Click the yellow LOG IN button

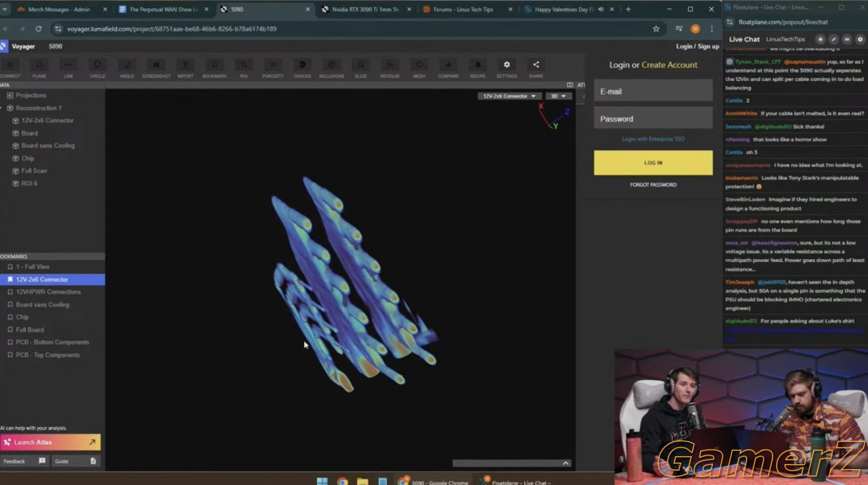653,163
